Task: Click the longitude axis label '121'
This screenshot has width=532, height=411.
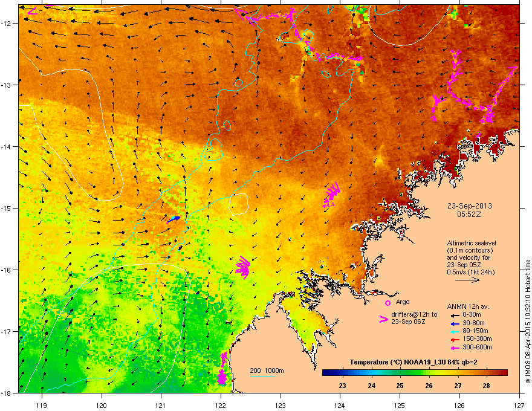Action: 161,406
